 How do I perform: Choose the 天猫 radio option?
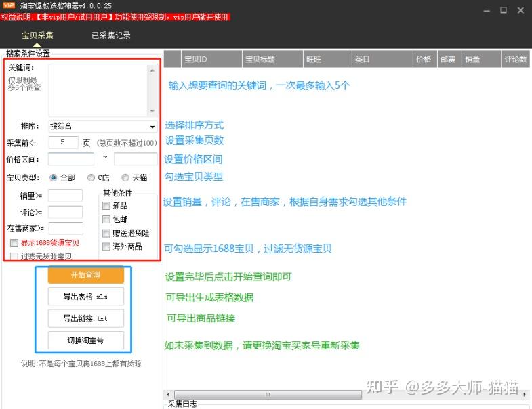(x=125, y=178)
